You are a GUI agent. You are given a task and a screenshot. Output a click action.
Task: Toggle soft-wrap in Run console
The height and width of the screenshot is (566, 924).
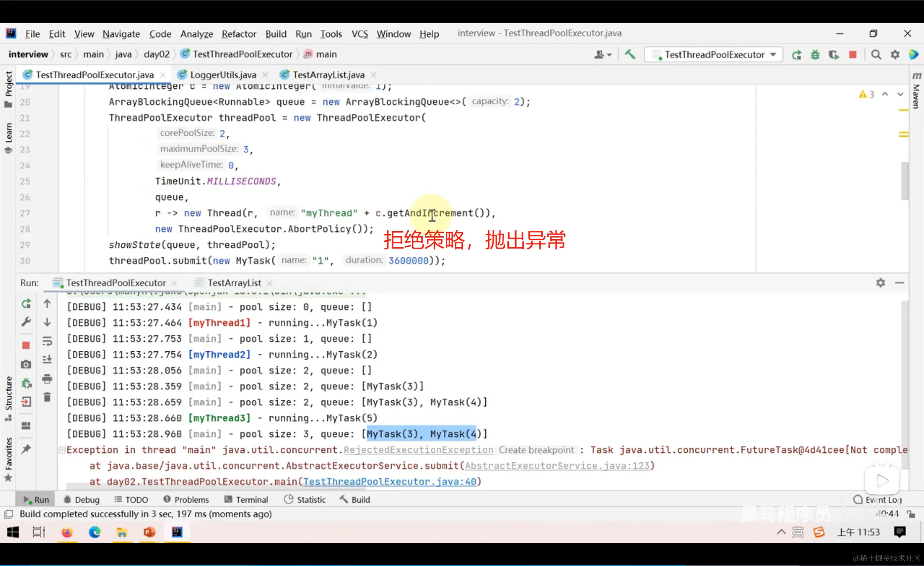coord(47,341)
